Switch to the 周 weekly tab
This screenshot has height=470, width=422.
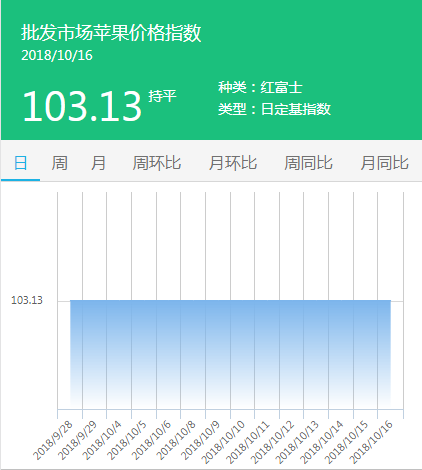click(x=59, y=163)
